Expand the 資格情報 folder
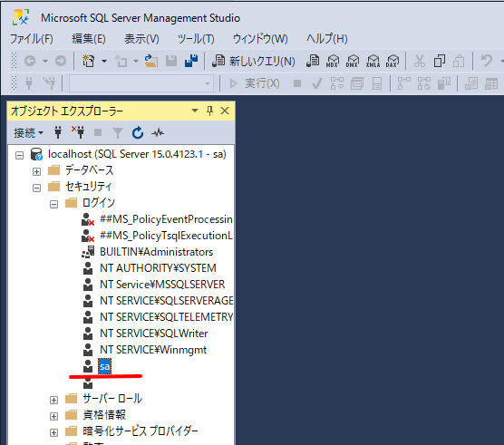The width and height of the screenshot is (504, 445). (x=54, y=416)
